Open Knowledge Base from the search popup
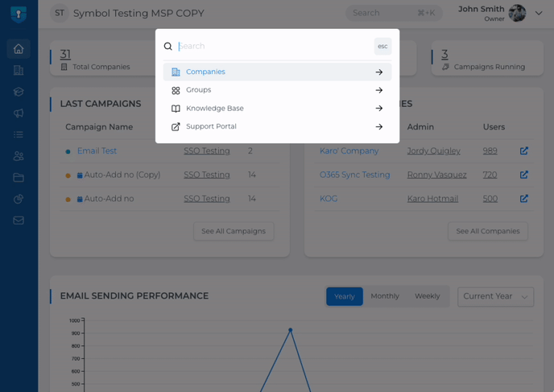554x392 pixels. click(x=277, y=109)
